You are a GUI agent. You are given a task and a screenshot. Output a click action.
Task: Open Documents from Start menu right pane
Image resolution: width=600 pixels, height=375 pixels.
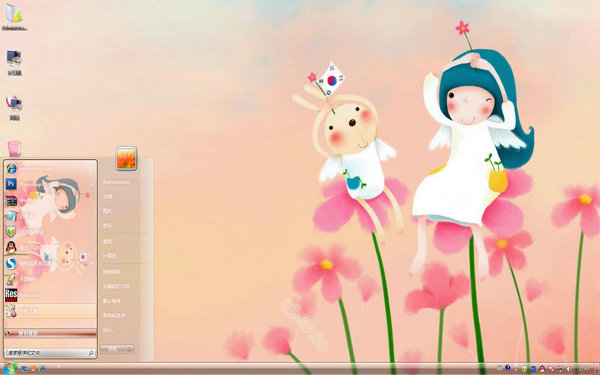point(108,196)
